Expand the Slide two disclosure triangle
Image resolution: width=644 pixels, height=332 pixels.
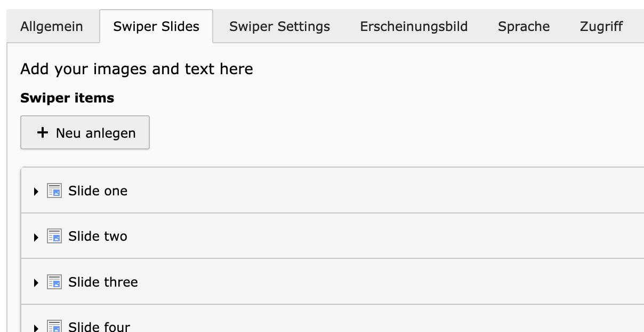[x=36, y=237]
